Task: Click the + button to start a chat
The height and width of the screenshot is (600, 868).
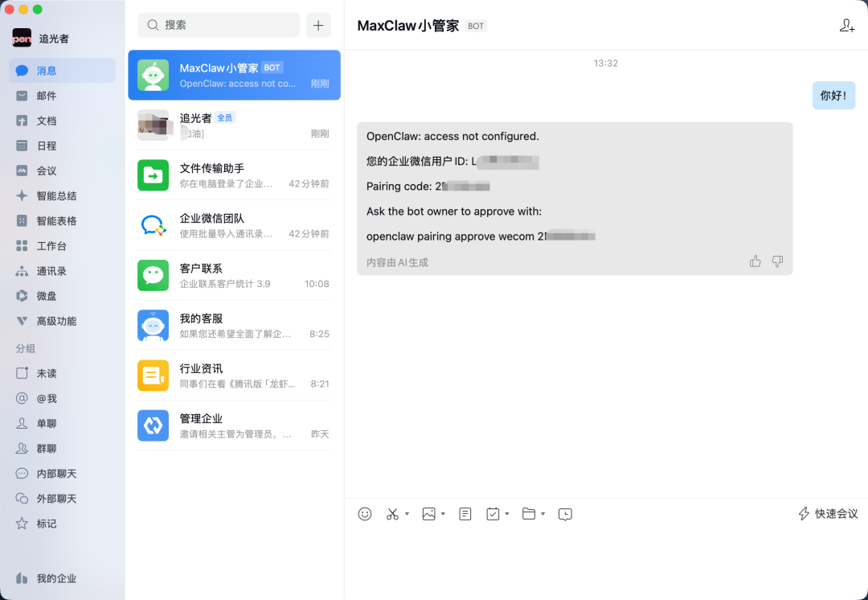Action: (x=318, y=25)
